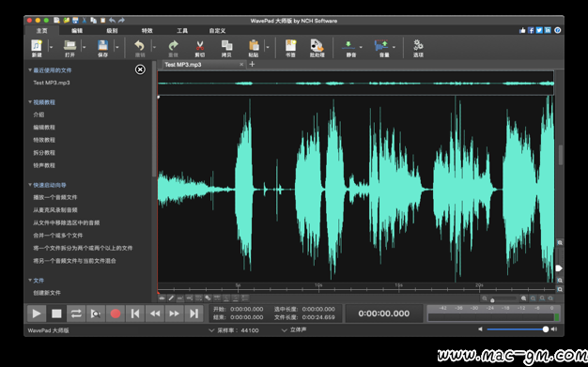Click the 静音 silence icon

point(348,46)
